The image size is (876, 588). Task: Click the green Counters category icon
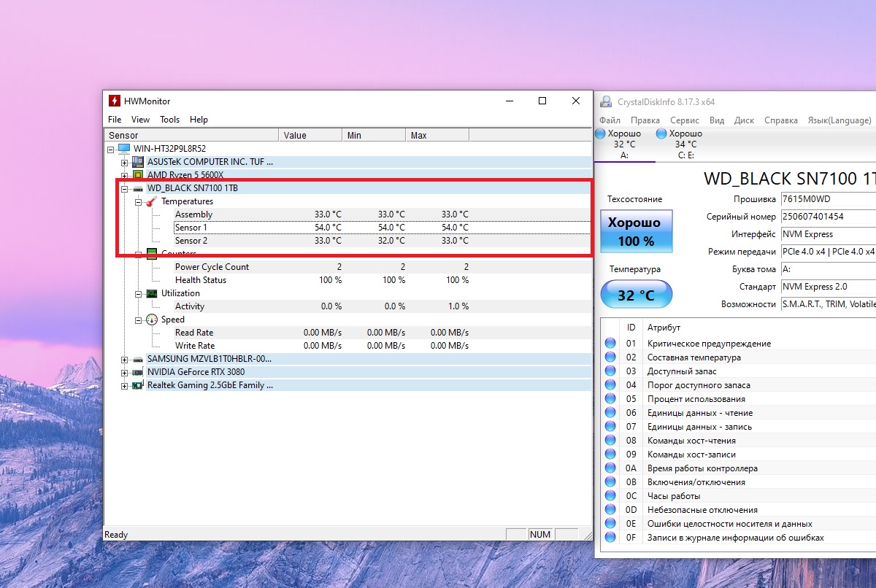coord(152,254)
